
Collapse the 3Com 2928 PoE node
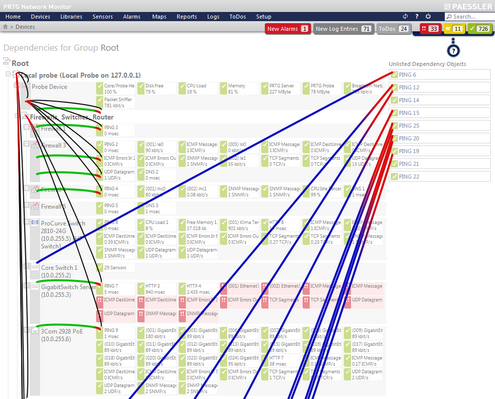[x=26, y=330]
